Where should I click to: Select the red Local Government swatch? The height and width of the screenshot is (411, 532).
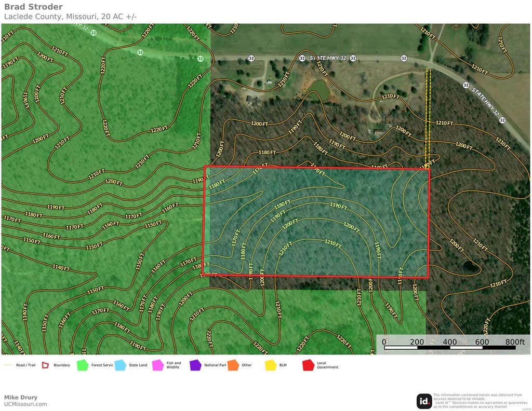309,365
